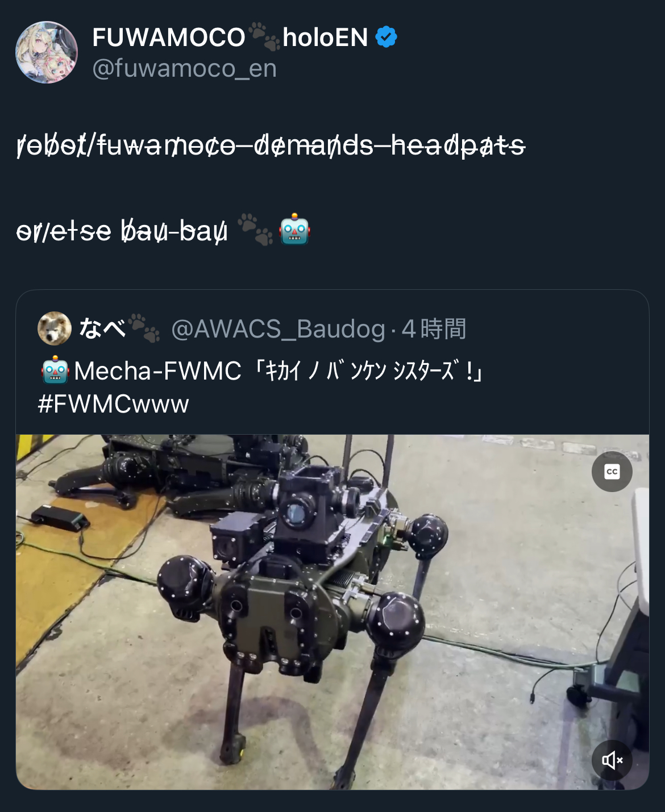This screenshot has height=812, width=665.
Task: Click paw emoji beside FUWAMOCO name
Action: [264, 37]
